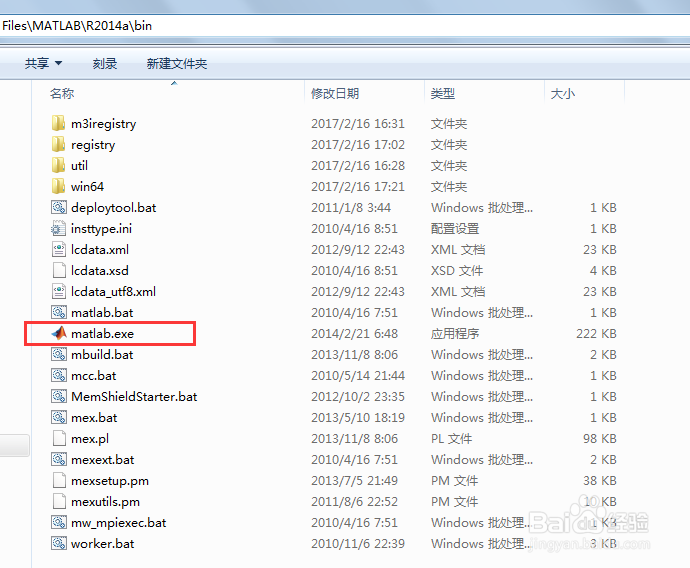Image resolution: width=690 pixels, height=568 pixels.
Task: Click the mex.pl file icon
Action: (x=59, y=439)
